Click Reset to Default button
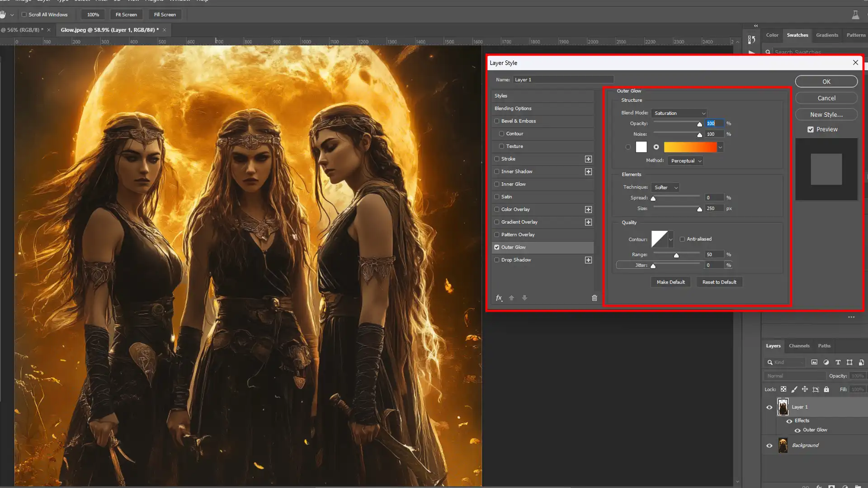 pos(719,282)
